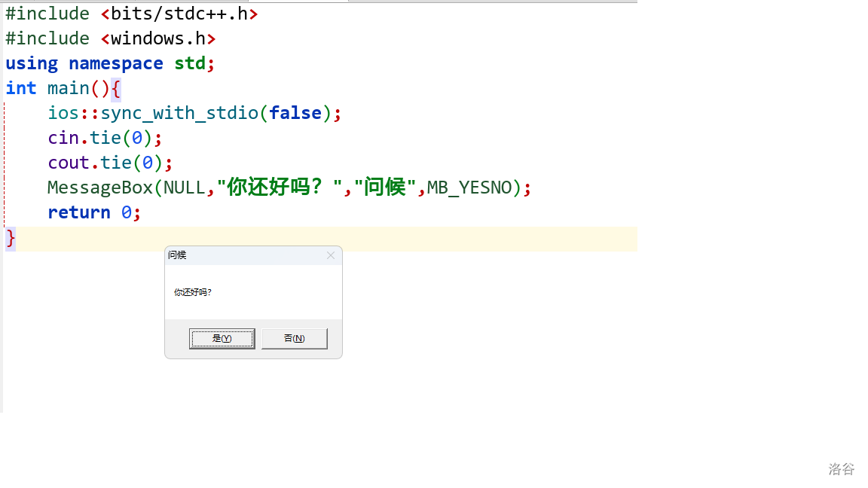This screenshot has width=868, height=488.
Task: Click the 你还好吗? message text in dialog
Action: (x=193, y=292)
